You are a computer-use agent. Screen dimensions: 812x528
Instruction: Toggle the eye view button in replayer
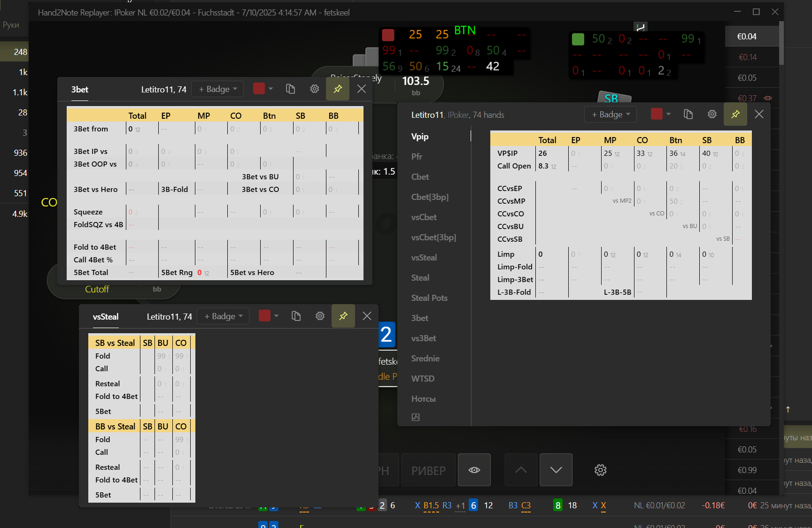tap(474, 470)
